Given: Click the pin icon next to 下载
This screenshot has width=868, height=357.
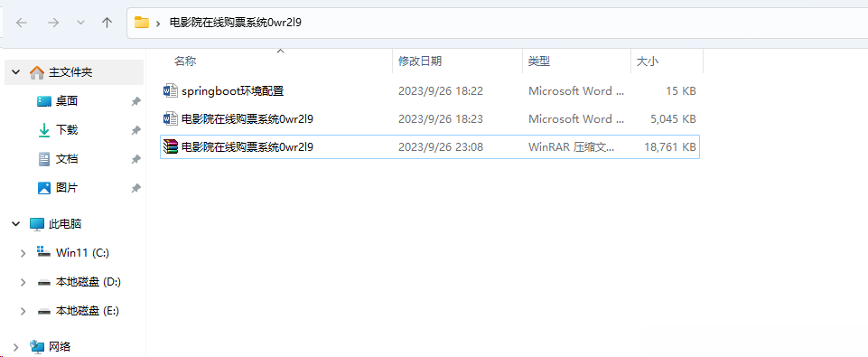Looking at the screenshot, I should (135, 130).
